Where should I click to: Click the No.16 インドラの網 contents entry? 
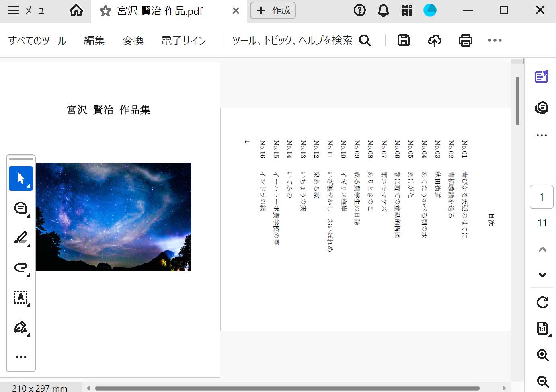263,176
